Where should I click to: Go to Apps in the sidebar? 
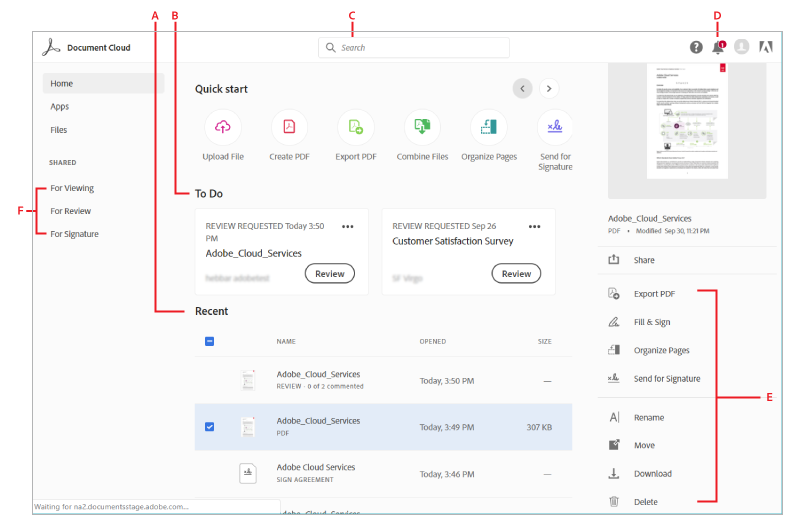tap(60, 106)
